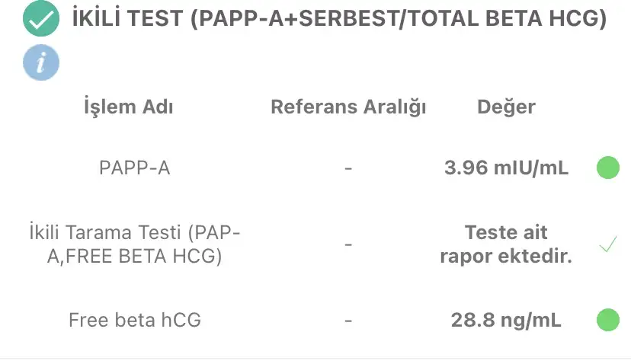Click the green status dot for Free beta hCG
The width and height of the screenshot is (631, 364).
click(x=607, y=320)
